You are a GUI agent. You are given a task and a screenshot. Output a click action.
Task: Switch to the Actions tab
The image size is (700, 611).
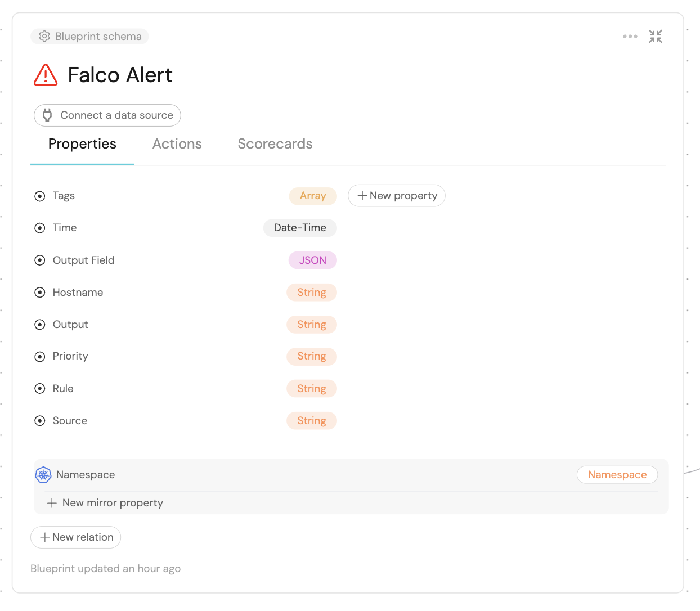[177, 144]
